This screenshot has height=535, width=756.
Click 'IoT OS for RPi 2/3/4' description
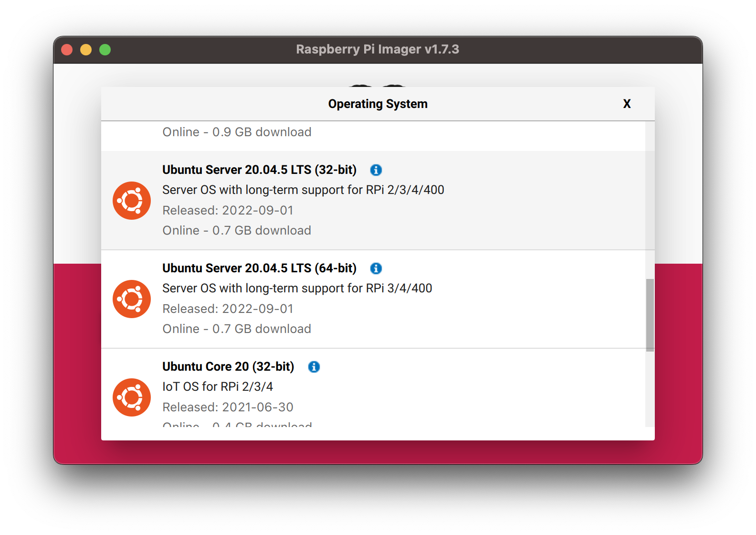click(x=218, y=386)
